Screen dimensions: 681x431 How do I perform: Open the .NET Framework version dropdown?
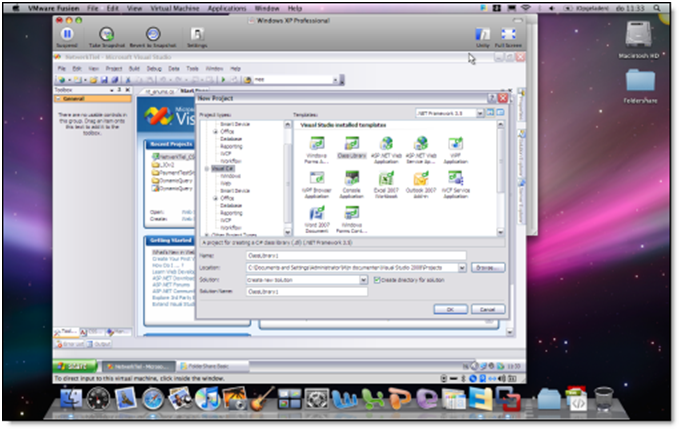tap(480, 113)
